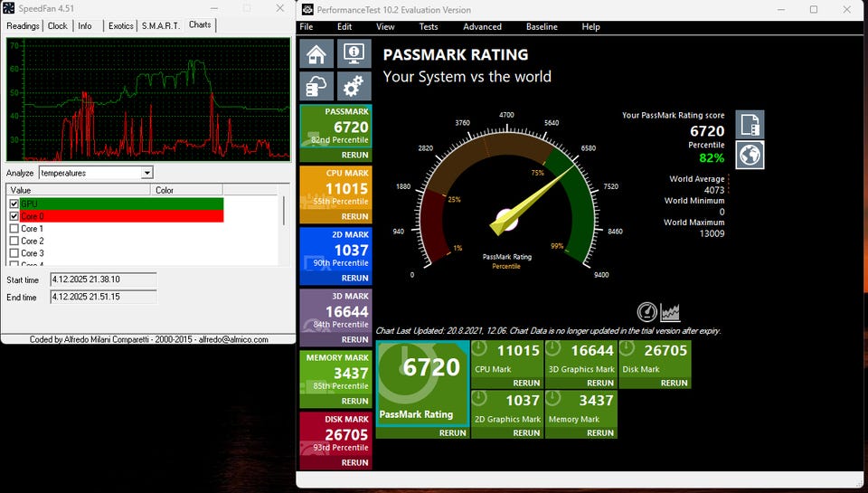The height and width of the screenshot is (493, 868).
Task: Click the alfredo@almico.com email text
Action: pyautogui.click(x=233, y=339)
